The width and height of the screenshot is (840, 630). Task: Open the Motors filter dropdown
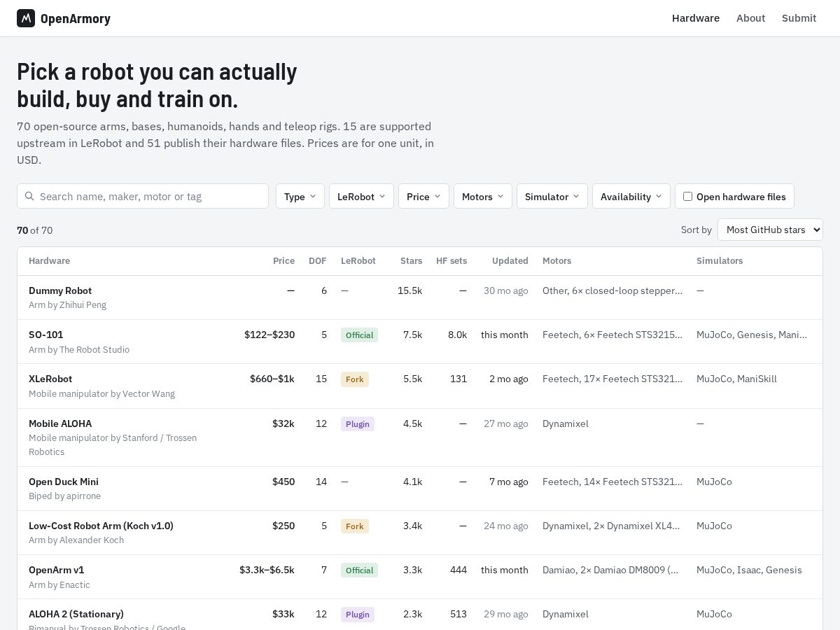click(x=483, y=196)
